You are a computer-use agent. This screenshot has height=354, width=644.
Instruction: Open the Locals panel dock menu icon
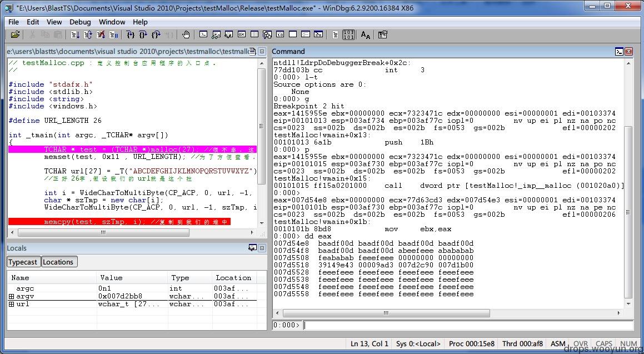tap(252, 248)
